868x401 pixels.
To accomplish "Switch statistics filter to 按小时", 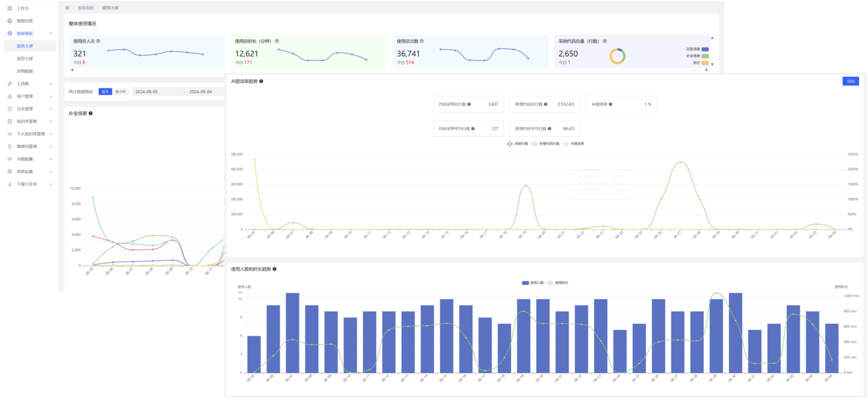I will 120,92.
